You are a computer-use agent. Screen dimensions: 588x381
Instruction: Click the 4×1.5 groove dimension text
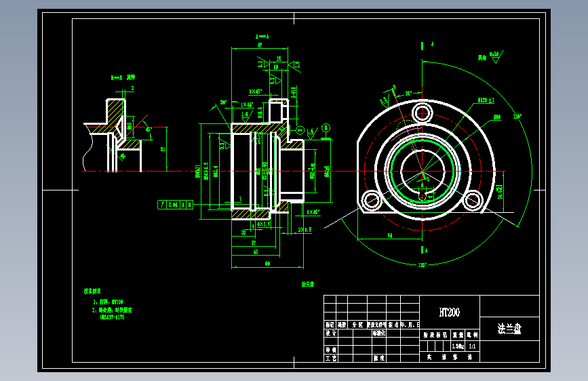click(x=264, y=224)
